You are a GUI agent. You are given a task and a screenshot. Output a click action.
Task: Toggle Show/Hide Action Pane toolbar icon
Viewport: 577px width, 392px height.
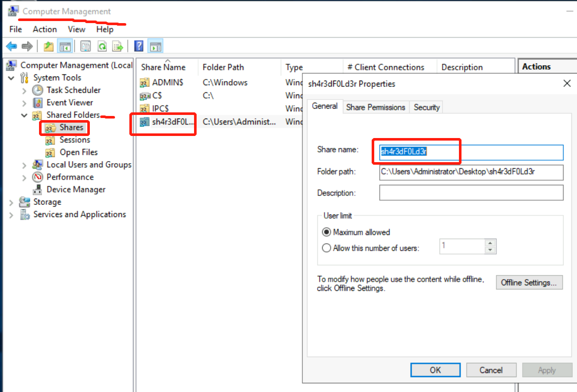156,47
